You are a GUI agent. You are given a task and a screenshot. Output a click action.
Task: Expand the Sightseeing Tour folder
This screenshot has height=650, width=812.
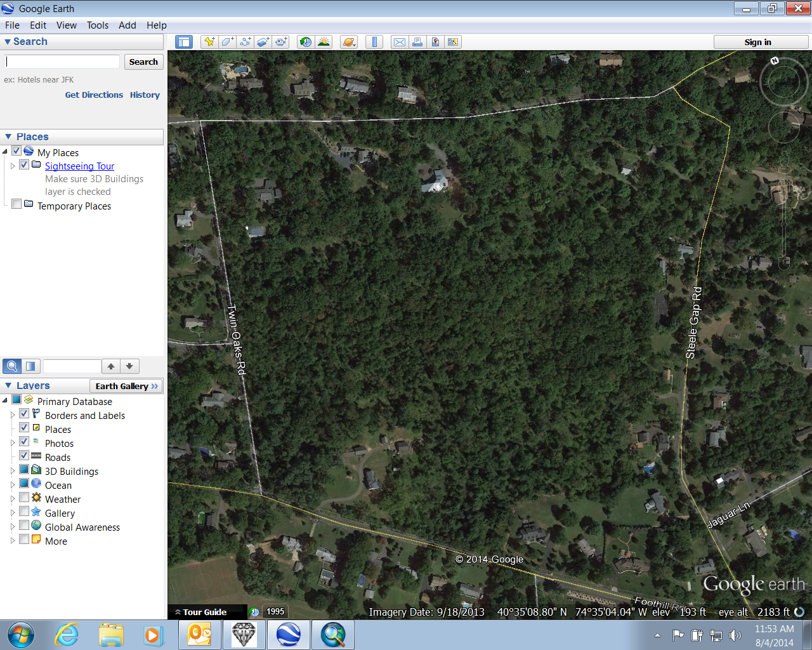click(x=13, y=166)
